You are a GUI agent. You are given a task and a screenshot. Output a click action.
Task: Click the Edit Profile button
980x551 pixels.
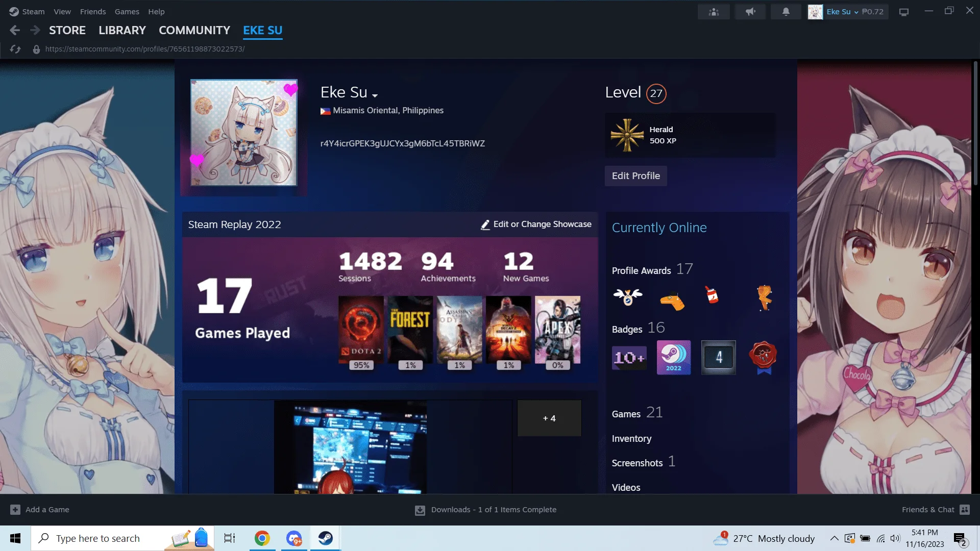click(636, 176)
